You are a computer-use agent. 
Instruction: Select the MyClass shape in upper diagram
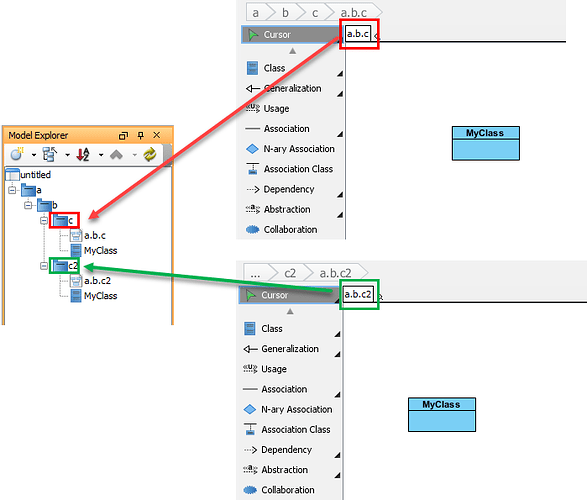tap(486, 143)
